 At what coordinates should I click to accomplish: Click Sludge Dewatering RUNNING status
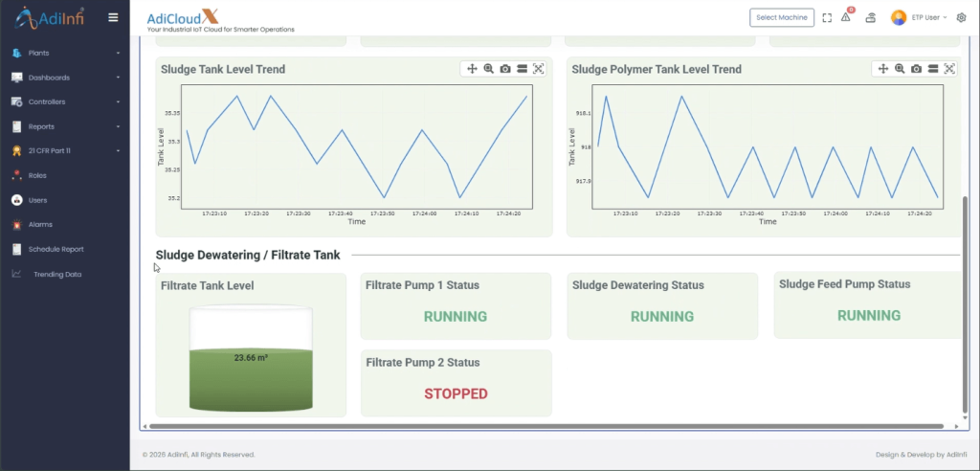662,317
